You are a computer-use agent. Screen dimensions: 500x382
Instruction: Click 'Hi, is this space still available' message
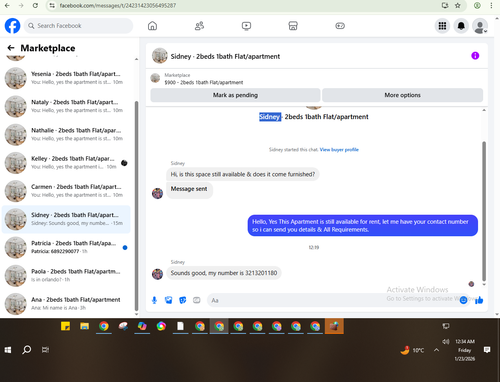243,174
